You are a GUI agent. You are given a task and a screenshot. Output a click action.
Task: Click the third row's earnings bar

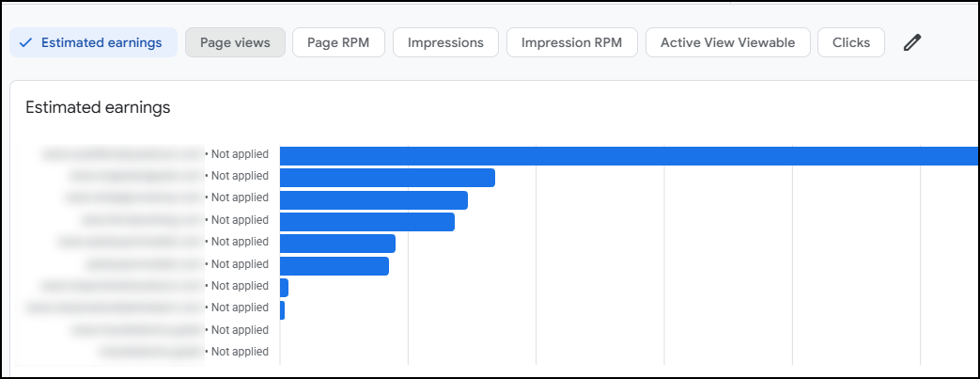coord(373,199)
